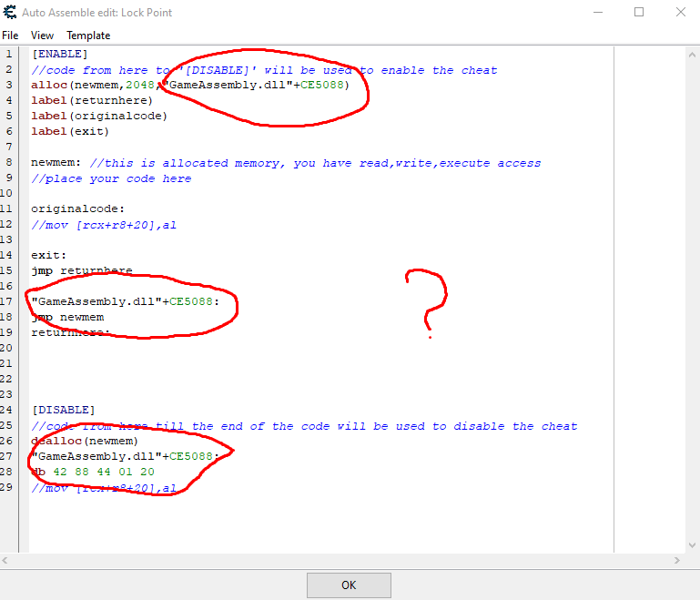Click the 'db 42 88 44 01 20' line
The height and width of the screenshot is (600, 700).
coord(92,472)
